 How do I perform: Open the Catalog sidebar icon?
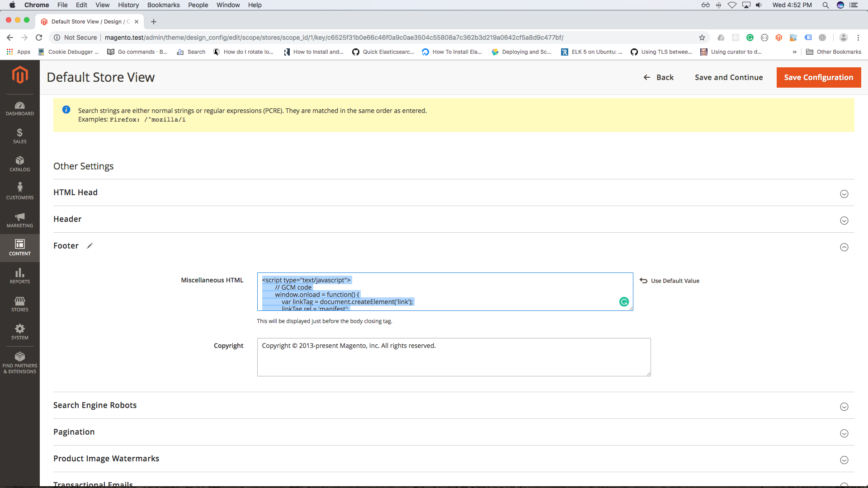(x=19, y=164)
